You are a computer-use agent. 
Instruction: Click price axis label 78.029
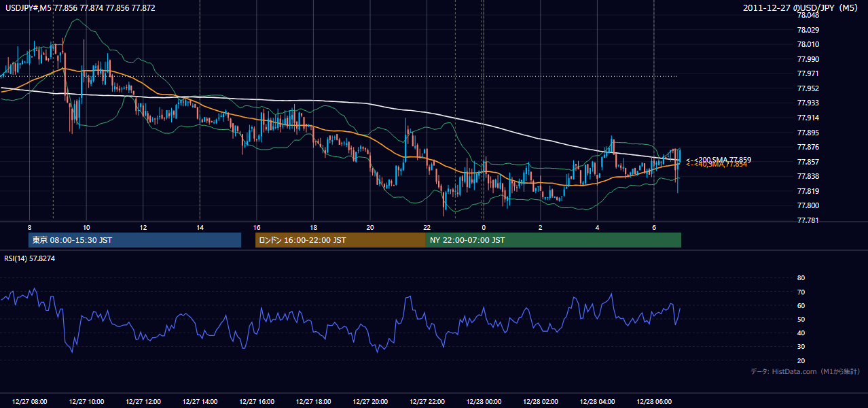808,30
